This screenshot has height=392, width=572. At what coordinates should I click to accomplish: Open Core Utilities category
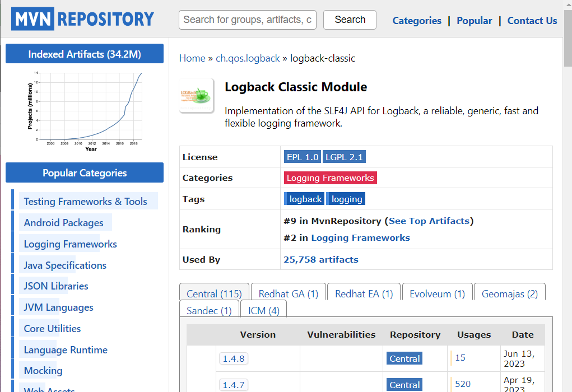[x=52, y=329]
